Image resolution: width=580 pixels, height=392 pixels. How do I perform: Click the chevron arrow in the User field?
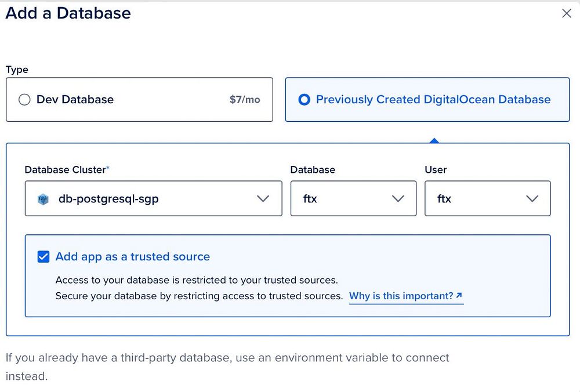click(532, 199)
